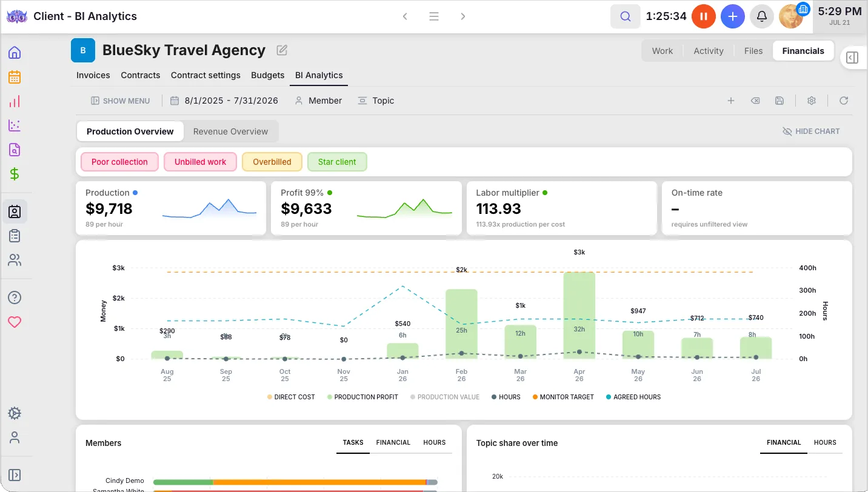Save the current filter view

(x=780, y=101)
